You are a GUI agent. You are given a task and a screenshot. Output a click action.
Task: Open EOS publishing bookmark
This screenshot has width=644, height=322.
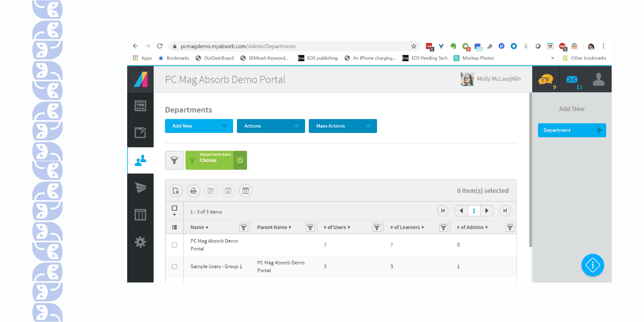coord(318,58)
